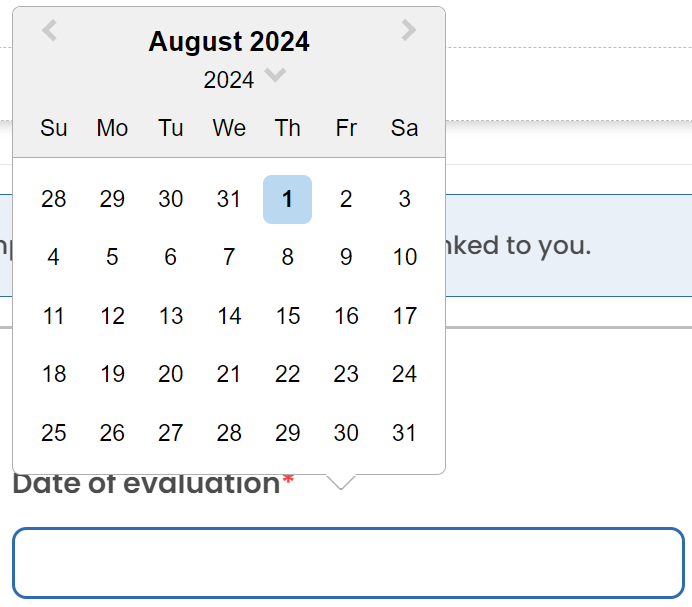Viewport: 692px width, 607px height.
Task: Choose July 28 from the previous month
Action: point(54,199)
